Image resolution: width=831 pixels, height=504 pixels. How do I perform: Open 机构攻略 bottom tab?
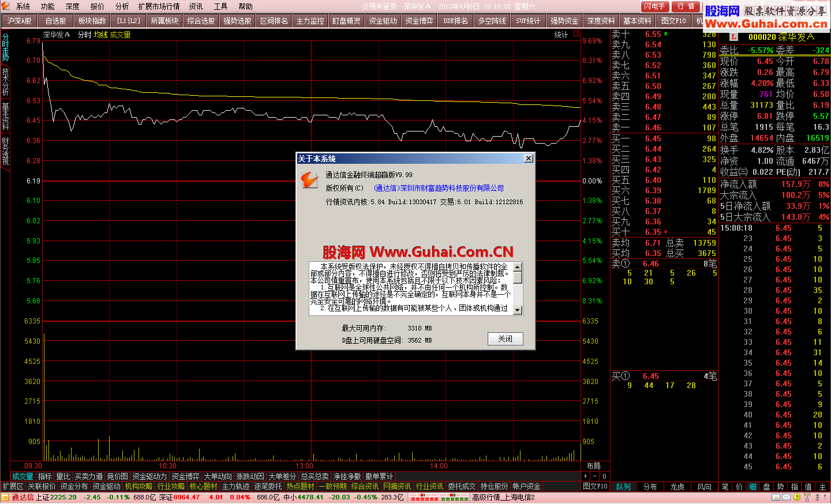pyautogui.click(x=139, y=487)
